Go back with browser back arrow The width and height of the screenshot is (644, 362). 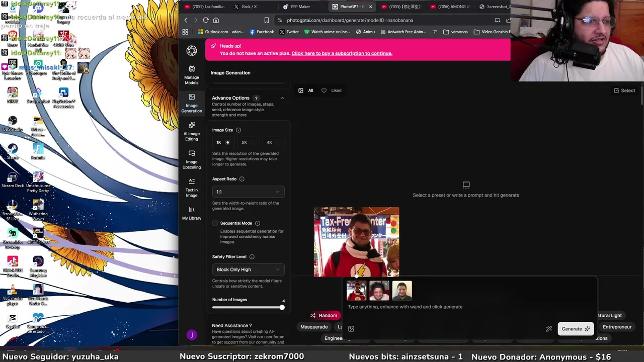pos(186,20)
